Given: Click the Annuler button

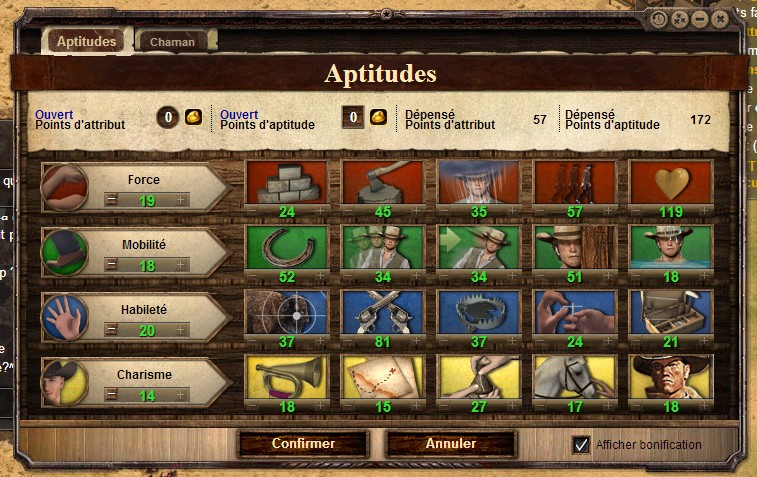Looking at the screenshot, I should tap(451, 443).
